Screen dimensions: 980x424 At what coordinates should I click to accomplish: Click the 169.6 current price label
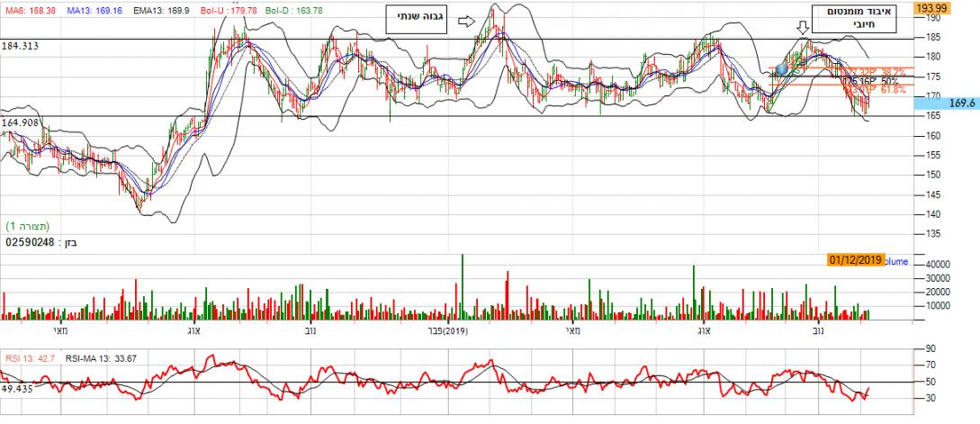point(961,104)
